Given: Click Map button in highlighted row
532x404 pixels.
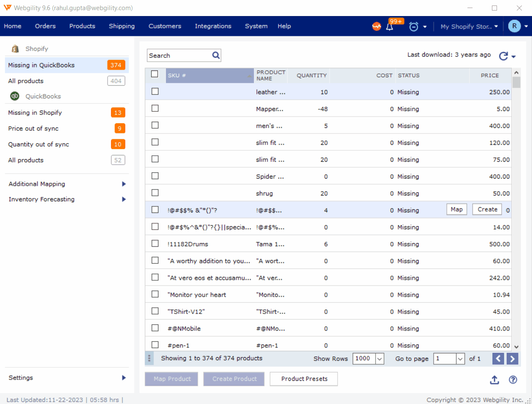Looking at the screenshot, I should pyautogui.click(x=456, y=209).
